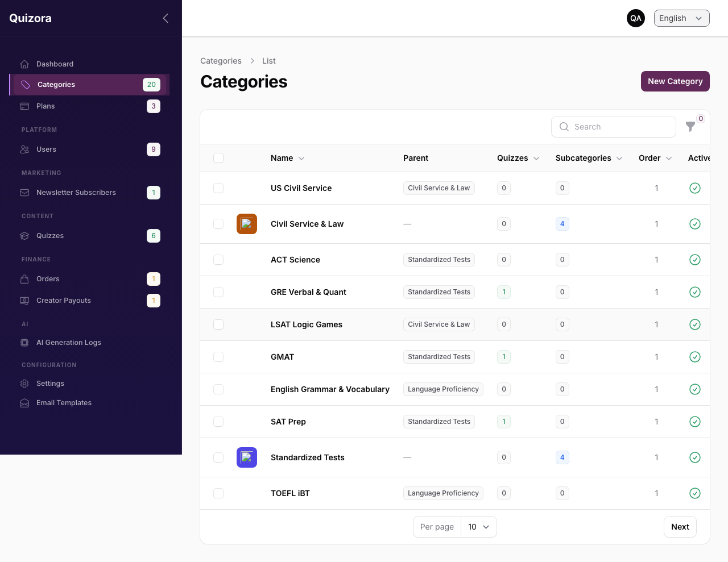
Task: Open the English Grammar & Vocabulary category
Action: point(330,389)
